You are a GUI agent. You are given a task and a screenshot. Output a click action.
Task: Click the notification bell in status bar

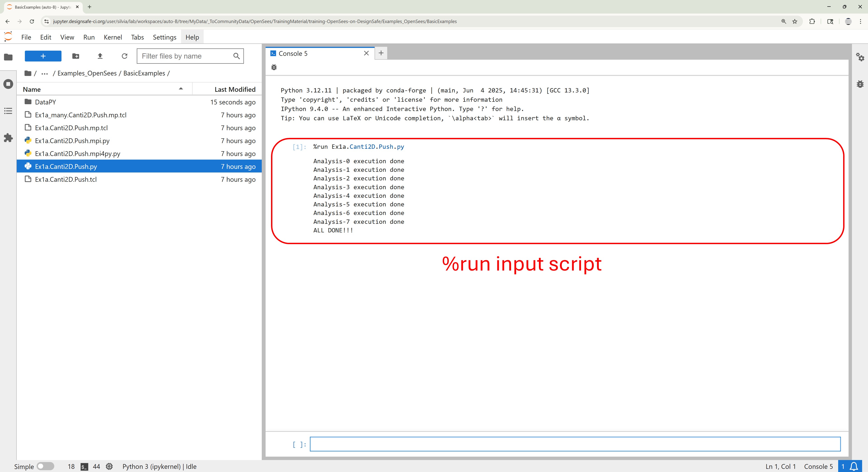[854, 466]
